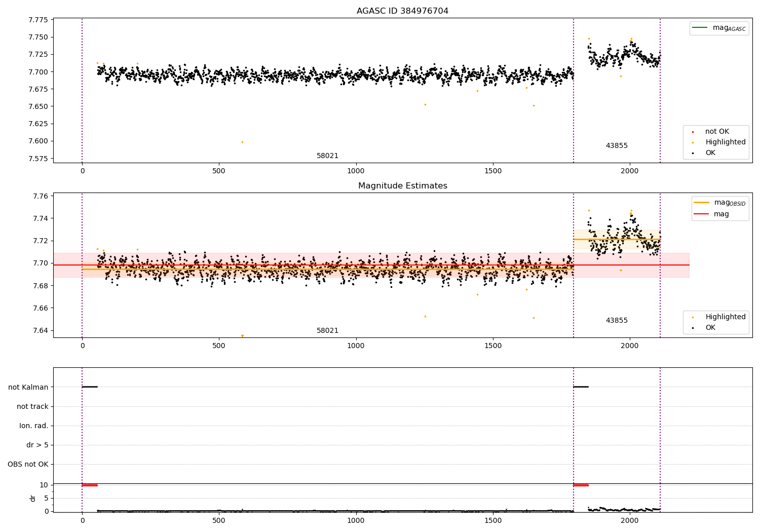Click the 7.600 tick on the top y-axis
The height and width of the screenshot is (532, 760).
38,141
